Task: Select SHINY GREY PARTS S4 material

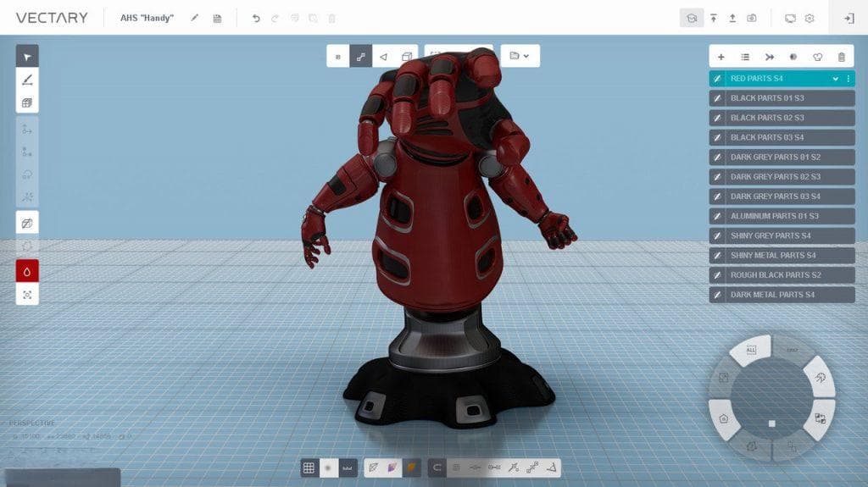Action: (x=782, y=235)
